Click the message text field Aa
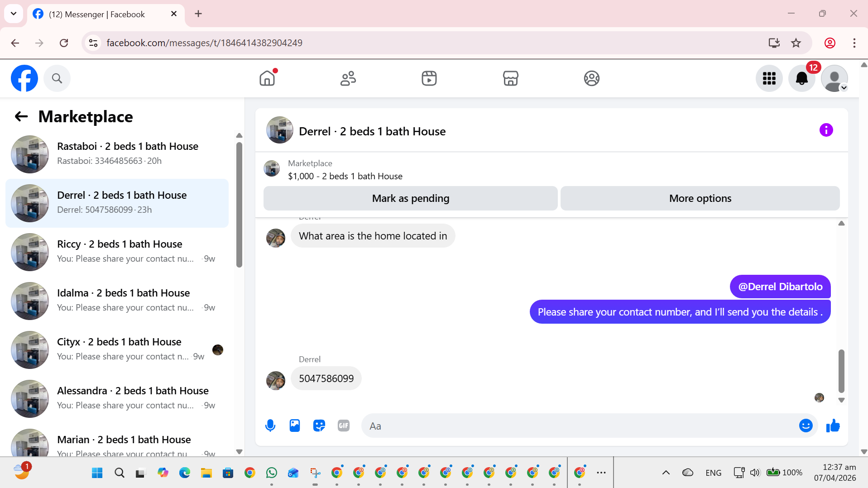 pyautogui.click(x=580, y=426)
